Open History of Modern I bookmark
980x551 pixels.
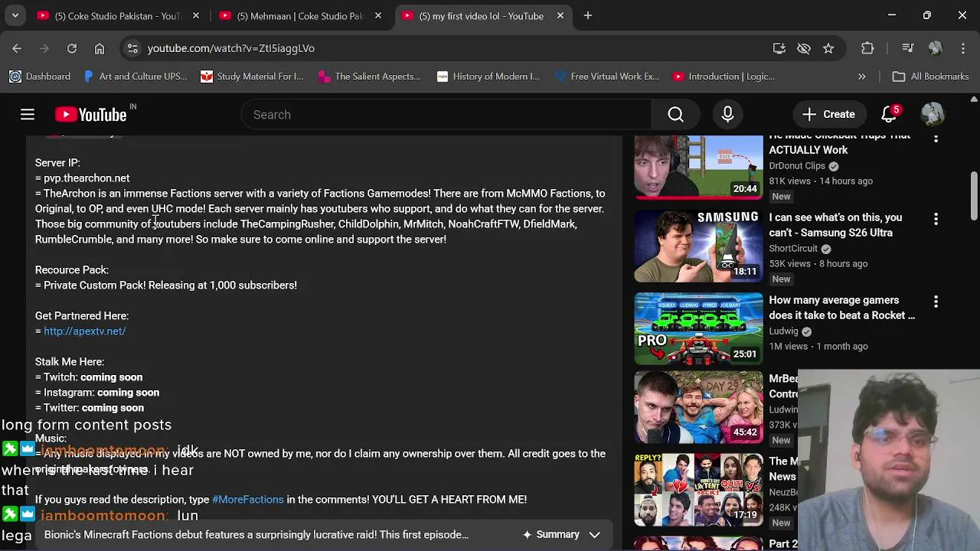(x=488, y=77)
